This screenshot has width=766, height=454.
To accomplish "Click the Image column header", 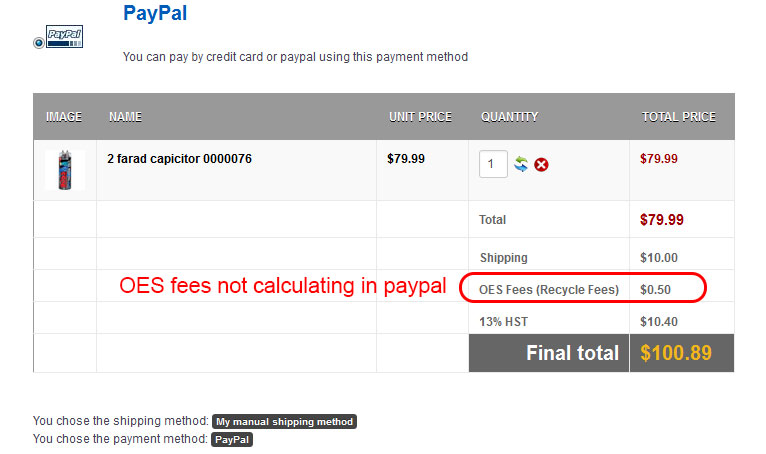I will click(64, 117).
